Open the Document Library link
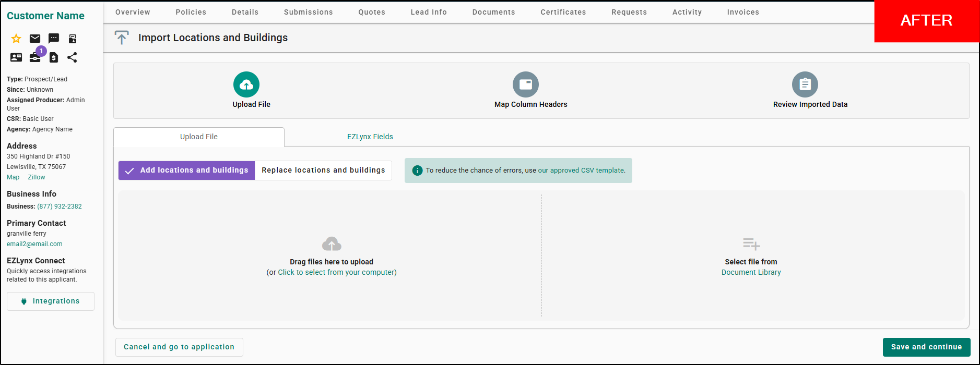The image size is (980, 365). 751,273
